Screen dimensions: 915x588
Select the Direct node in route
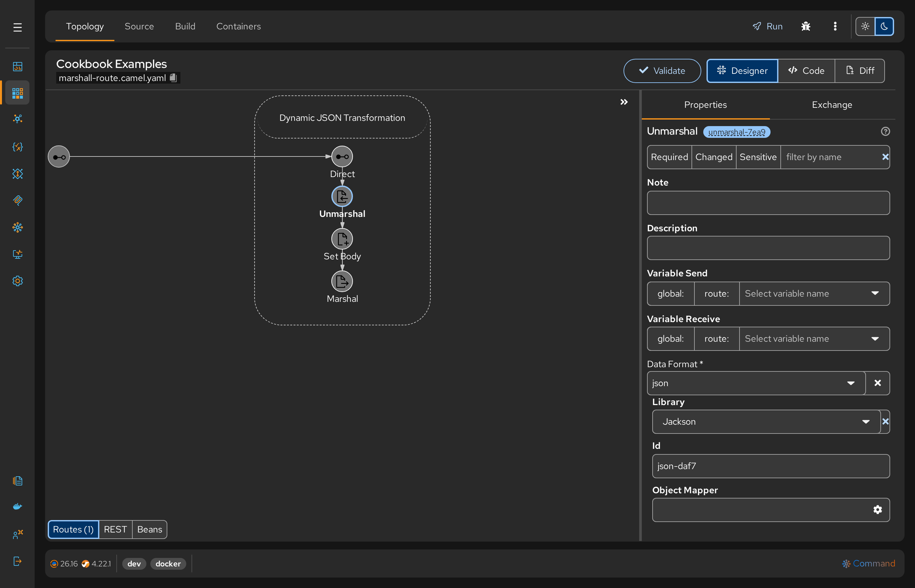coord(342,156)
